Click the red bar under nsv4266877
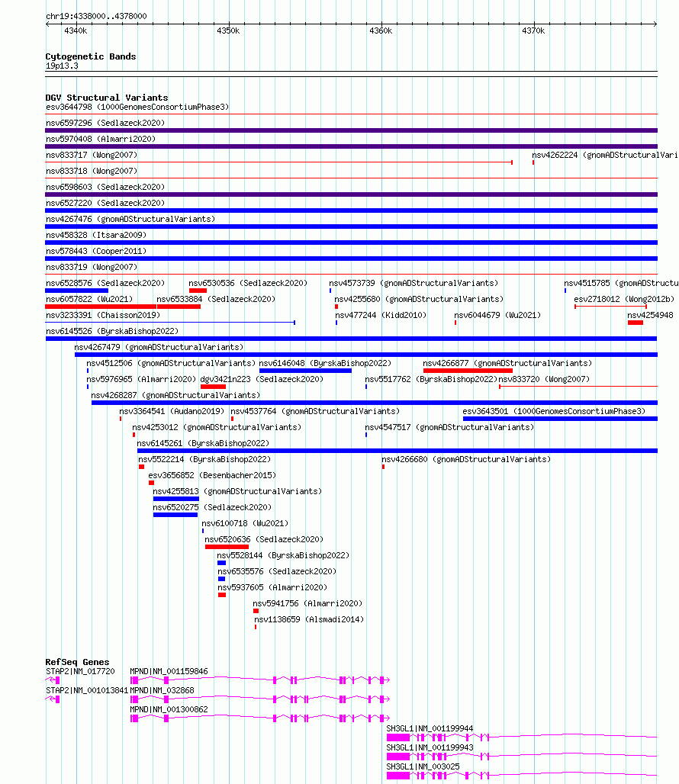This screenshot has width=679, height=784. tap(468, 371)
